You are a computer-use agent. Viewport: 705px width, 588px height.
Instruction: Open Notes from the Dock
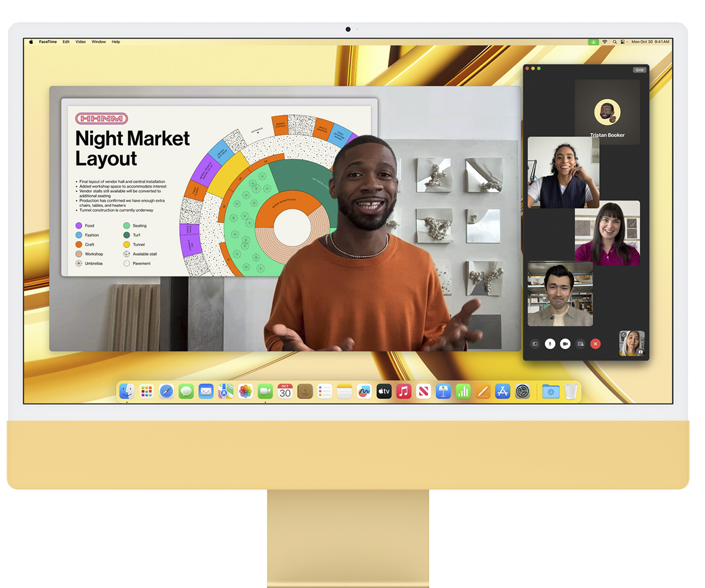[345, 392]
